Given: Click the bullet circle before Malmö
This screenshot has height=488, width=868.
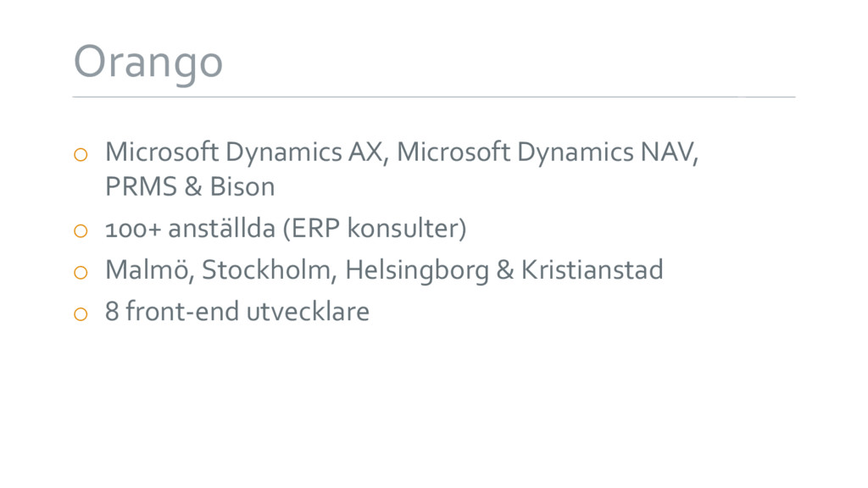Looking at the screenshot, I should 81,272.
